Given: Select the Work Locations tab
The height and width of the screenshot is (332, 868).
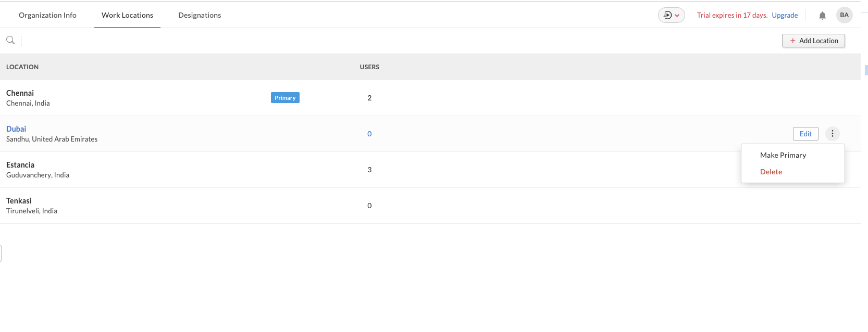Looking at the screenshot, I should (127, 15).
